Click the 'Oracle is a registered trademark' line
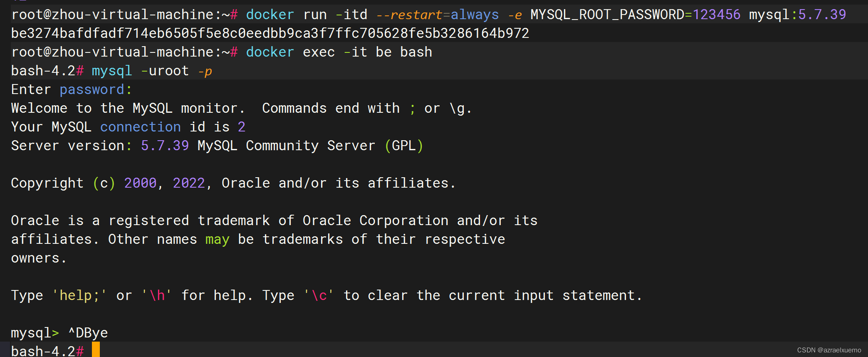This screenshot has height=357, width=868. 274,221
